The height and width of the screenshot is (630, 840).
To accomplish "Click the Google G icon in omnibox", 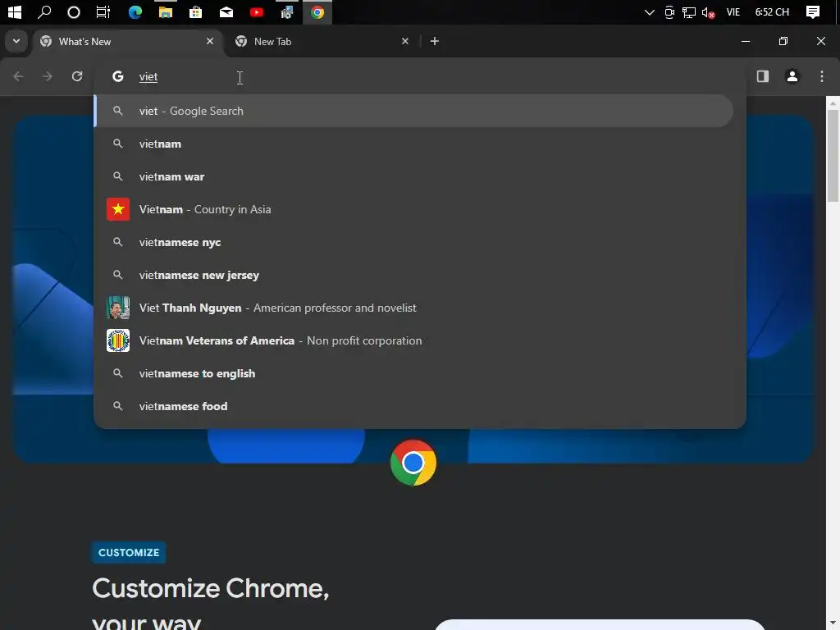I will click(118, 76).
